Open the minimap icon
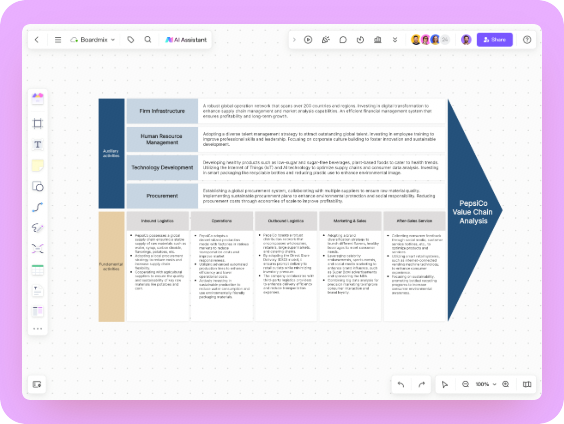 click(x=527, y=384)
